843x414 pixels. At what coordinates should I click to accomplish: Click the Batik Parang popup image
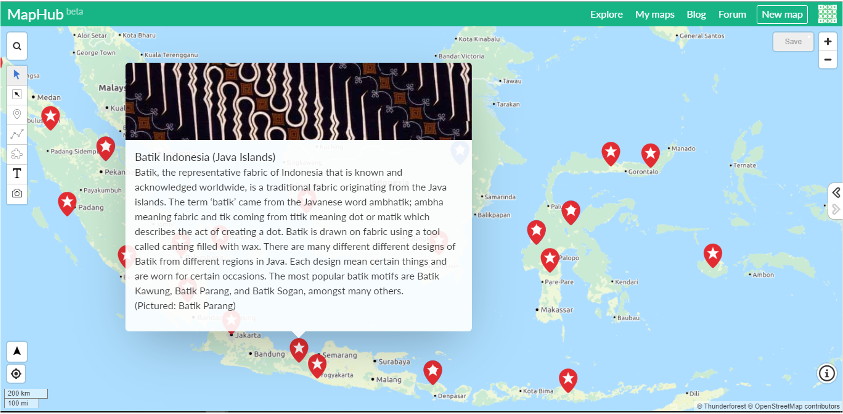tap(298, 102)
